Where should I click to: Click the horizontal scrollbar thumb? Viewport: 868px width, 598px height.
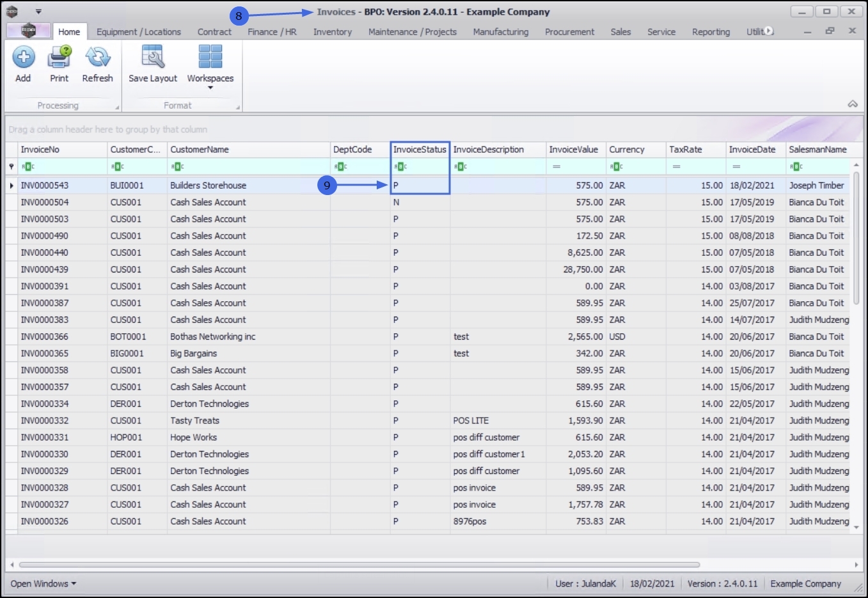coord(359,565)
